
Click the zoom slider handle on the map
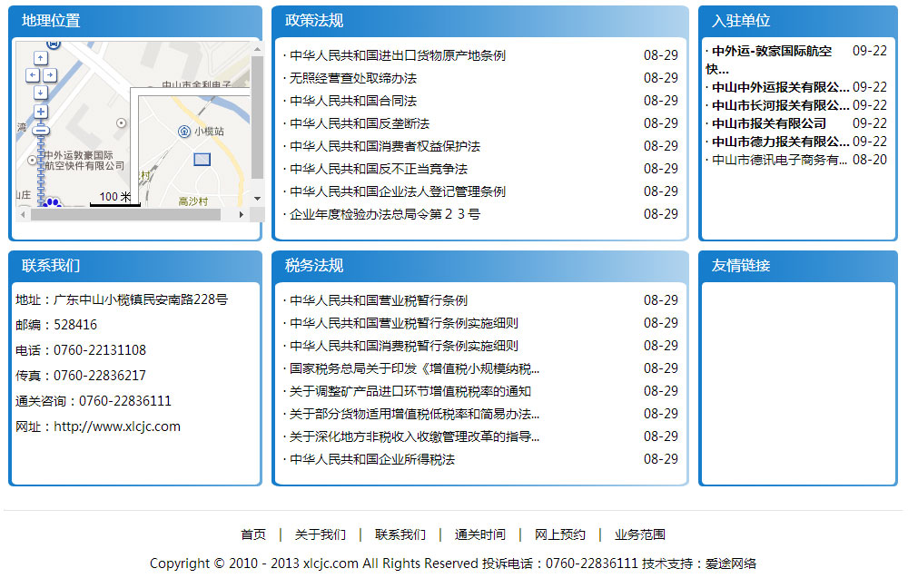pos(40,131)
